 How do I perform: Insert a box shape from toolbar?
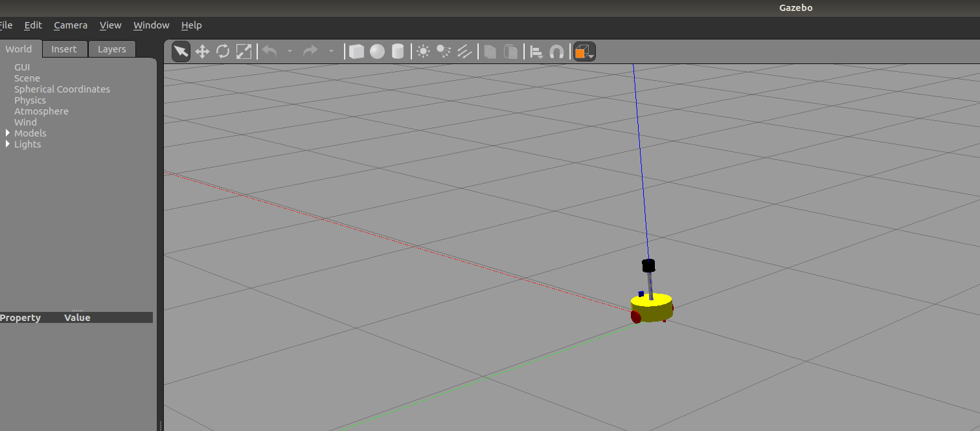tap(356, 52)
